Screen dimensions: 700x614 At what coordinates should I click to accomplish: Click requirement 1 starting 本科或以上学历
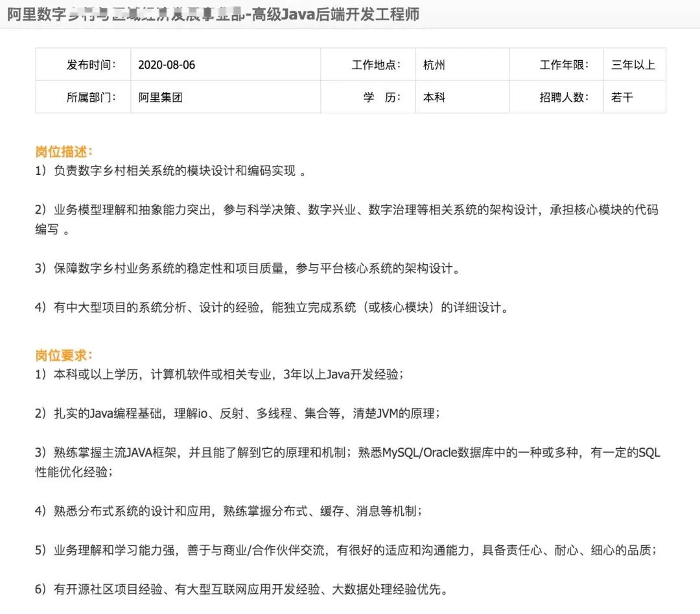pos(219,374)
